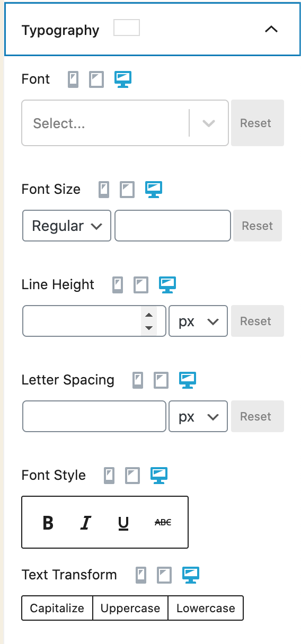Toggle italic font style
Image resolution: width=301 pixels, height=644 pixels.
pyautogui.click(x=85, y=523)
